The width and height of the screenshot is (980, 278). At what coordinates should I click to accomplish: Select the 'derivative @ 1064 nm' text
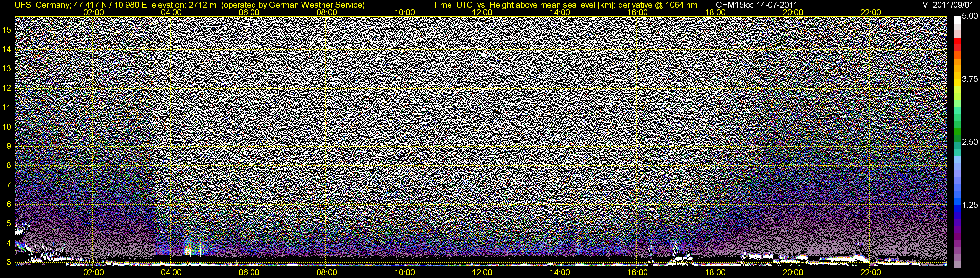click(658, 5)
